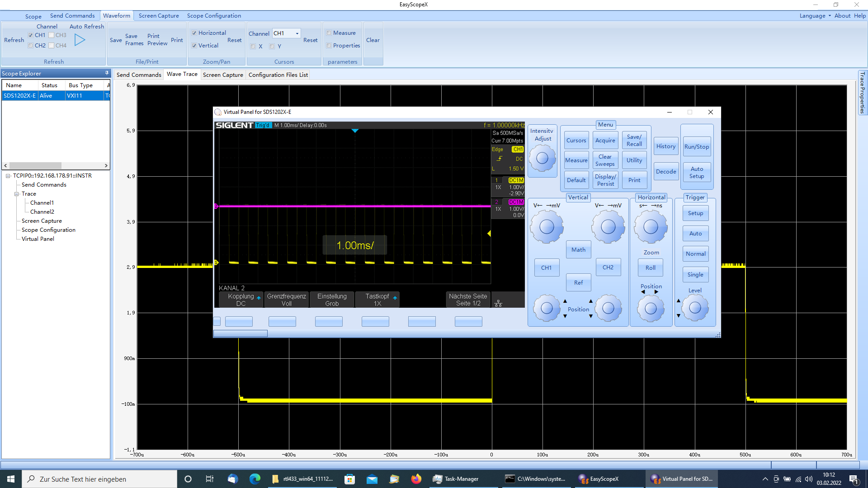
Task: Click the Horizontal timebase knob
Action: 651,227
